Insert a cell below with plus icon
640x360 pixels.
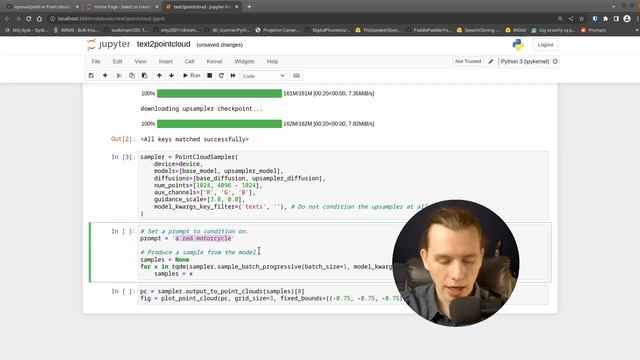tap(105, 76)
